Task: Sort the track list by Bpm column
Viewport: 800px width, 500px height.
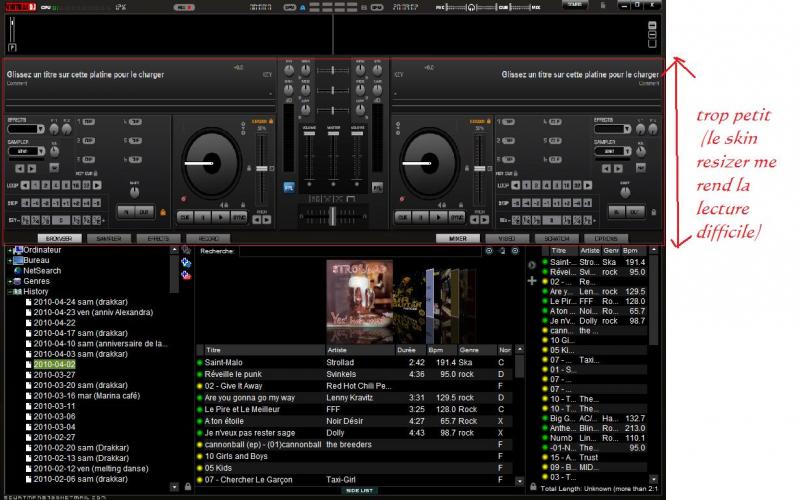Action: [436, 350]
